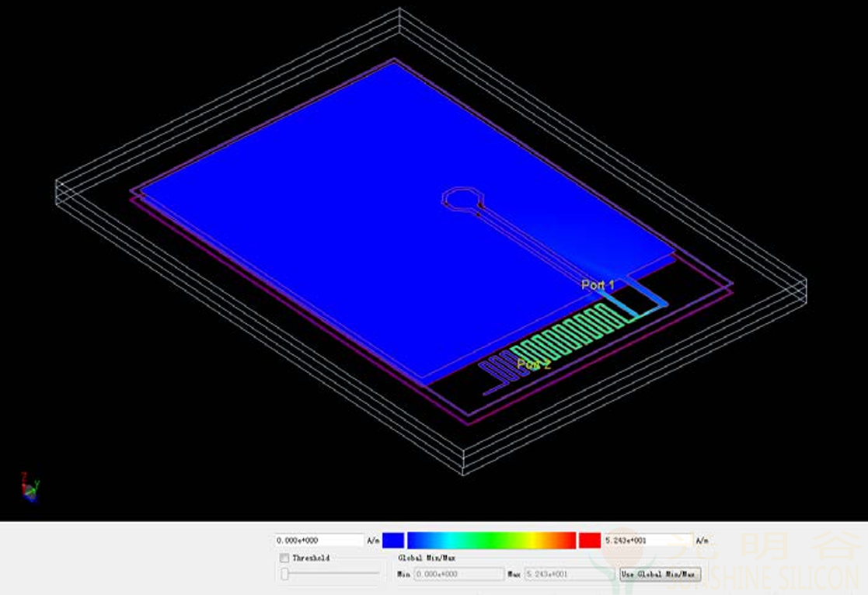This screenshot has height=595, width=868.
Task: Select the blue minimum color swatch
Action: click(393, 540)
